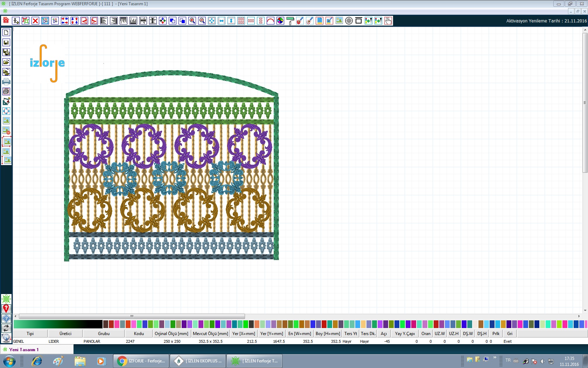Click the fit height vertical arrow icon
The image size is (588, 368).
pyautogui.click(x=231, y=21)
